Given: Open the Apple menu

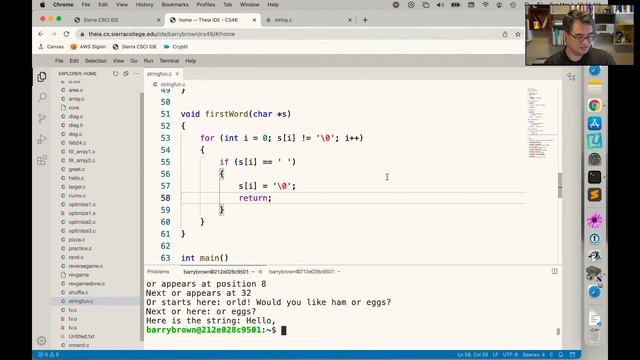Looking at the screenshot, I should coord(42,5).
